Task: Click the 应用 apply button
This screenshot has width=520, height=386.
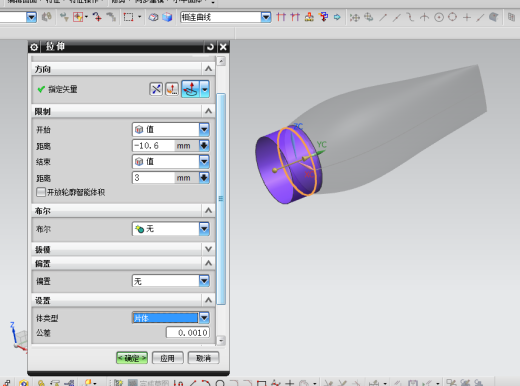Action: [167, 358]
